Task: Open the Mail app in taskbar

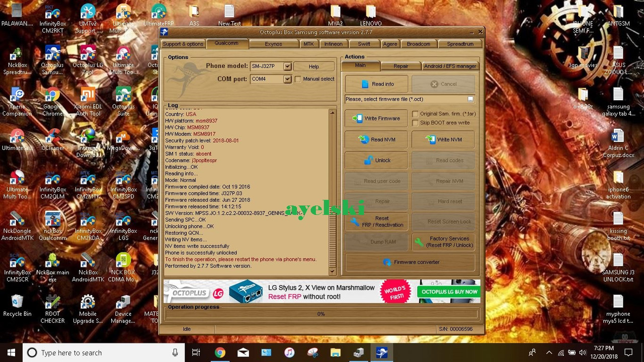Action: [243, 352]
